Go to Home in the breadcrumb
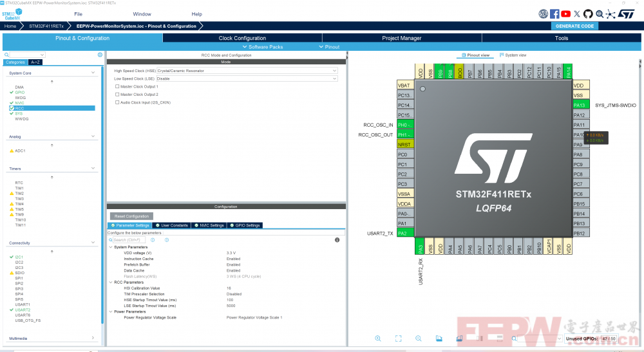 point(10,26)
